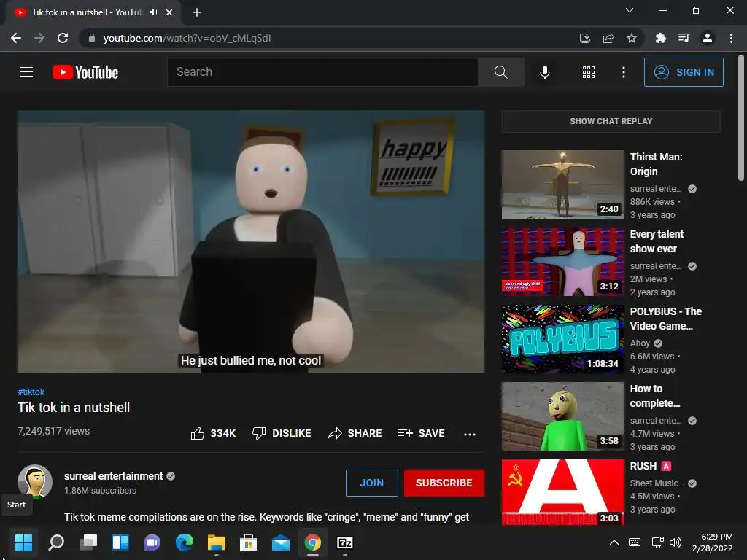View site information lock icon

pyautogui.click(x=91, y=38)
